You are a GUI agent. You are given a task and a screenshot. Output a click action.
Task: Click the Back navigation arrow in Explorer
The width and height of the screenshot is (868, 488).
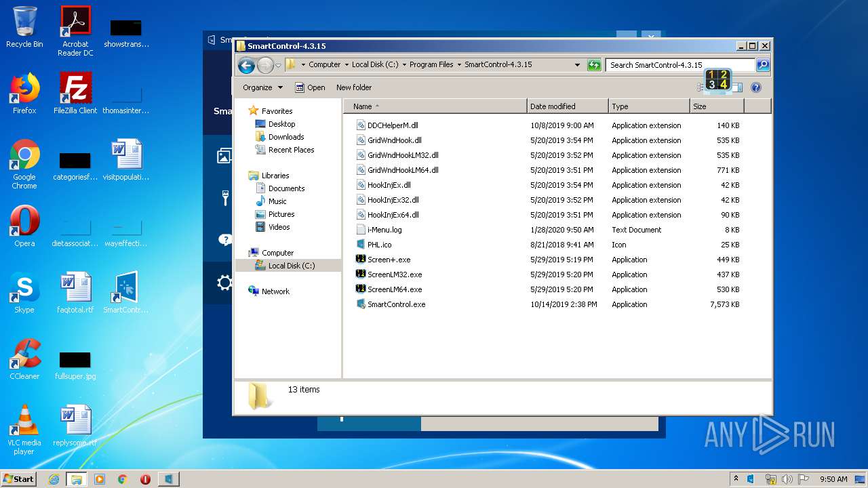point(247,65)
